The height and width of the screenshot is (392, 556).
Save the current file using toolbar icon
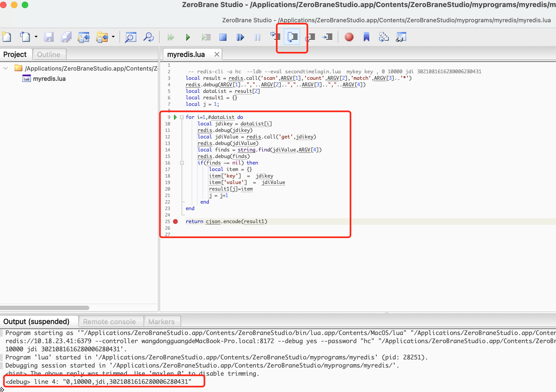[49, 37]
